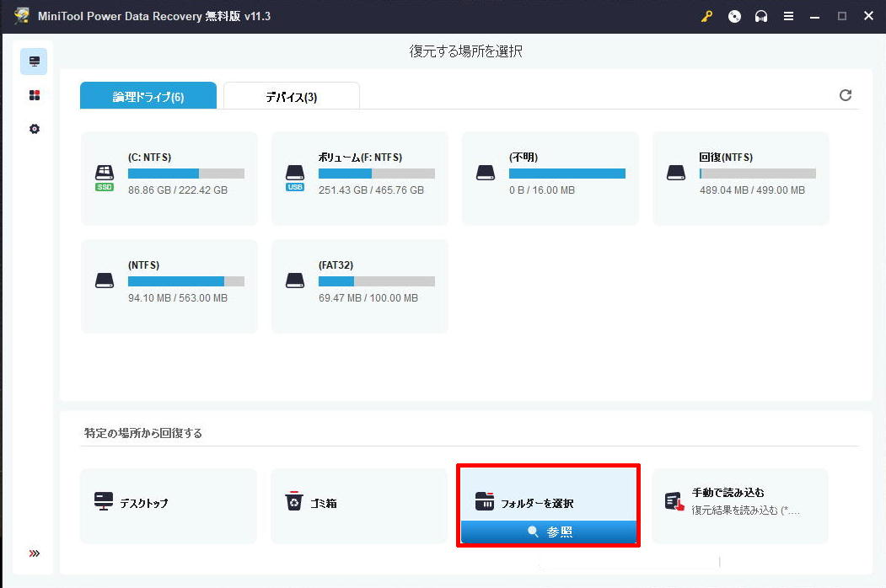Select the unknown 16 MB partition

550,177
